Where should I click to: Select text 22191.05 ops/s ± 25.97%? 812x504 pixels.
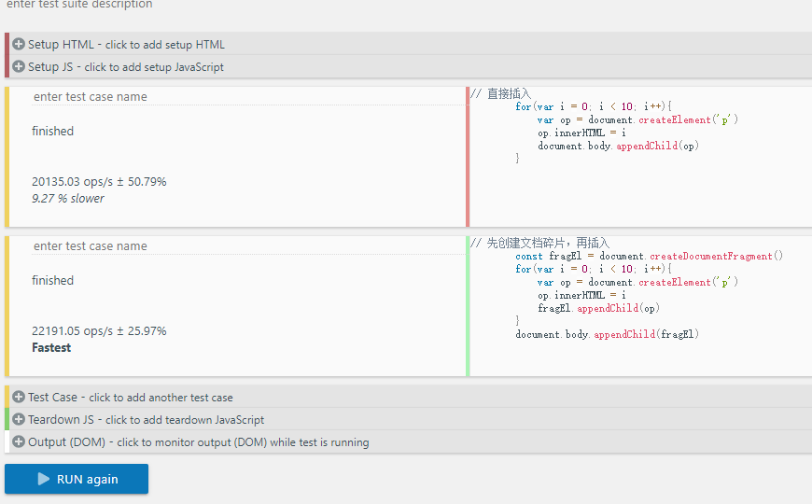click(99, 331)
